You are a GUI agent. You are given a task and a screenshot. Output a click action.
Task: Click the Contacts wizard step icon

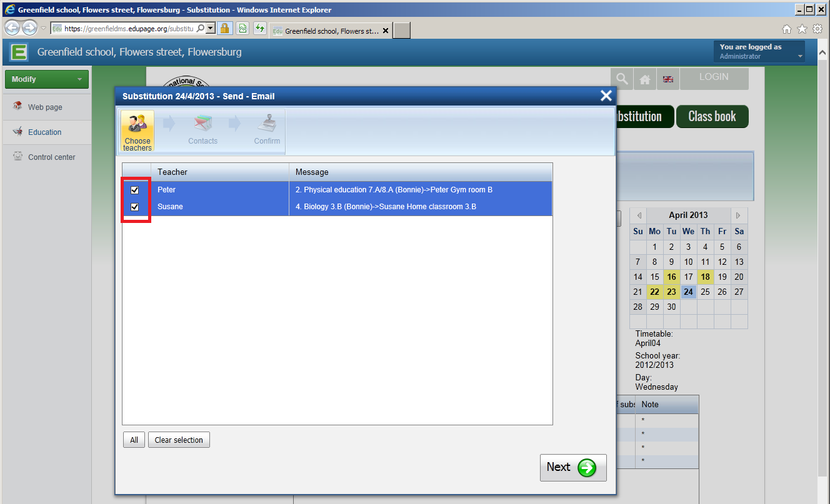pyautogui.click(x=202, y=124)
